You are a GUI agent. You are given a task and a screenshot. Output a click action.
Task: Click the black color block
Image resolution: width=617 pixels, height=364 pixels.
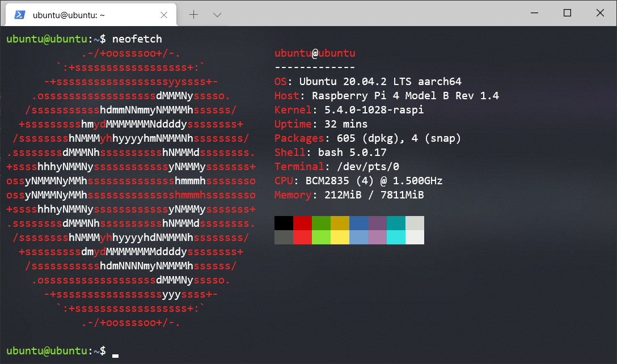click(284, 223)
